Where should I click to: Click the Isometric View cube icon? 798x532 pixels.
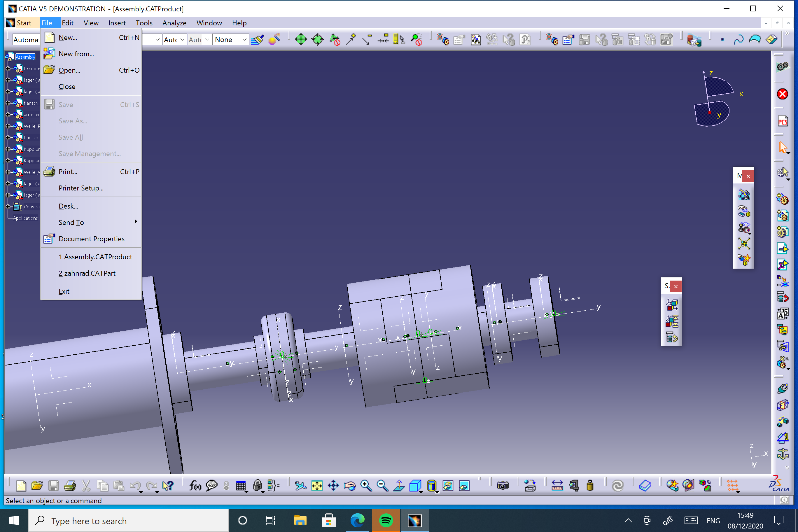pyautogui.click(x=415, y=486)
